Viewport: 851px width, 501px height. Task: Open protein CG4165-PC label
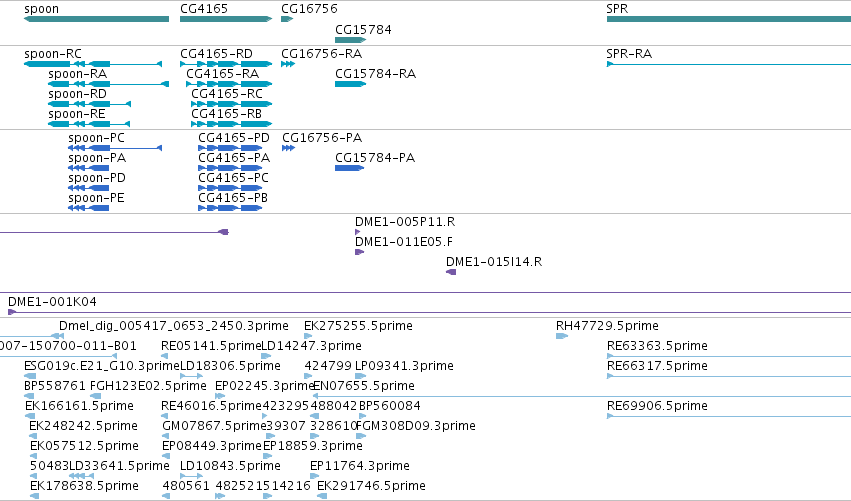click(x=233, y=178)
